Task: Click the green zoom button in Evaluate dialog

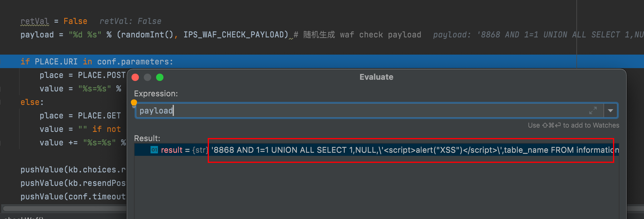Action: [x=160, y=77]
